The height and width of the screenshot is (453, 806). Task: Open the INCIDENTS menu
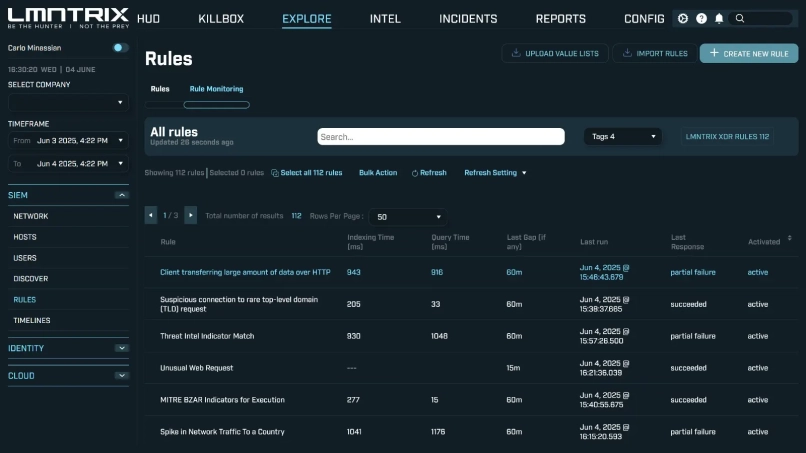click(x=468, y=19)
